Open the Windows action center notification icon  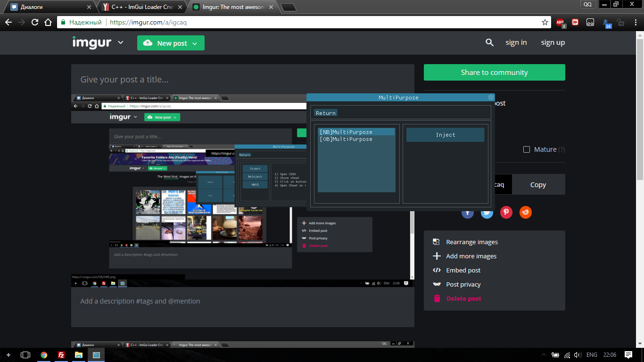[628, 355]
